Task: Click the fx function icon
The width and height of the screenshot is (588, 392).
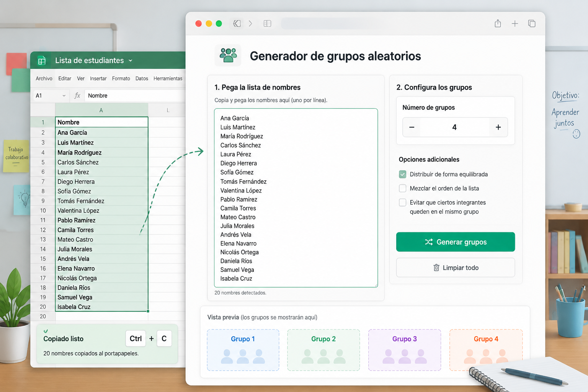Action: click(77, 95)
